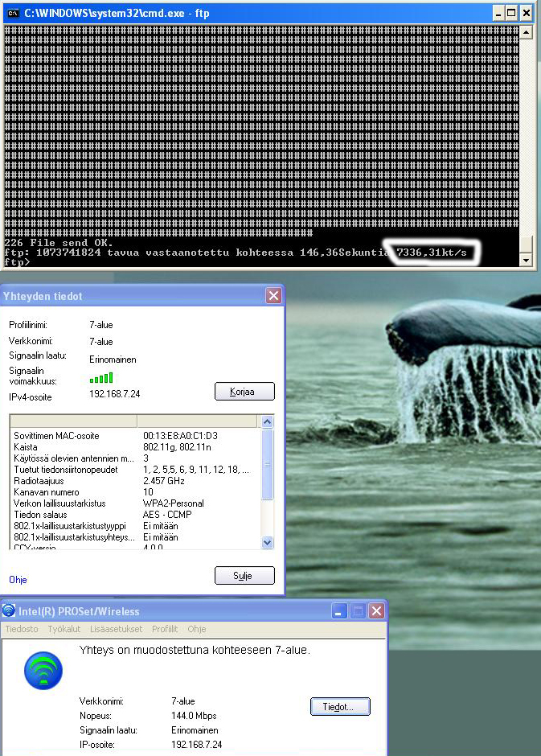This screenshot has height=756, width=541.
Task: Close the Yhteyden tiedot dialog
Action: pyautogui.click(x=273, y=296)
